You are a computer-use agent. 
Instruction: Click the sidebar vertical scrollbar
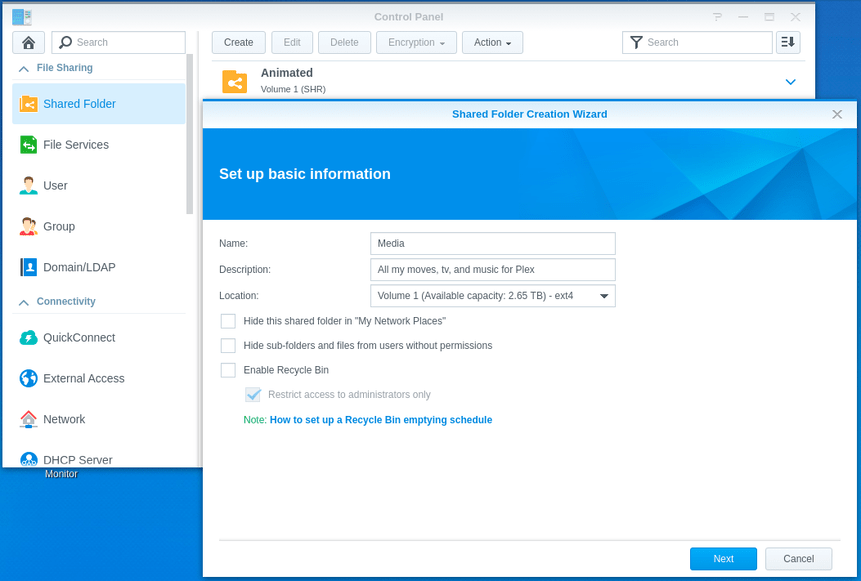tap(189, 134)
